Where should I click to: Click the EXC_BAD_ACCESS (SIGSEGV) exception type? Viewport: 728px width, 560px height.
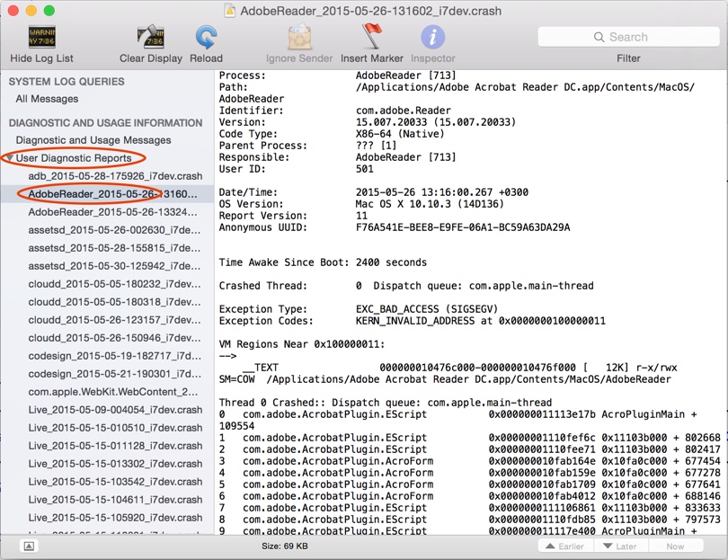pyautogui.click(x=427, y=309)
